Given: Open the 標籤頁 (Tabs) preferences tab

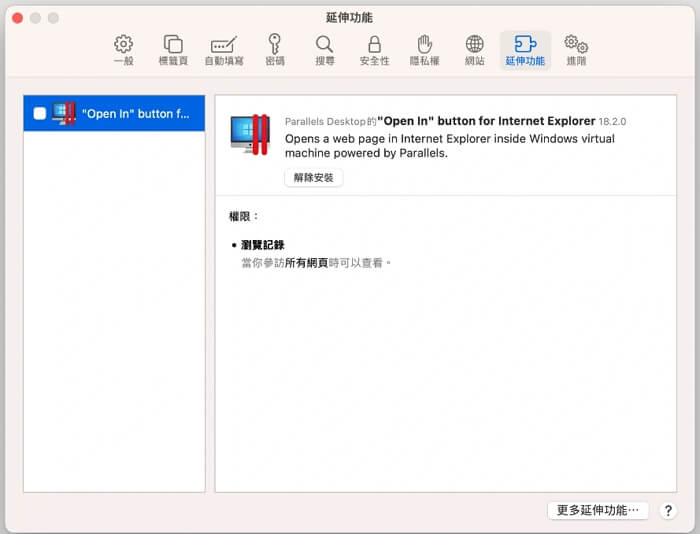Looking at the screenshot, I should click(173, 50).
